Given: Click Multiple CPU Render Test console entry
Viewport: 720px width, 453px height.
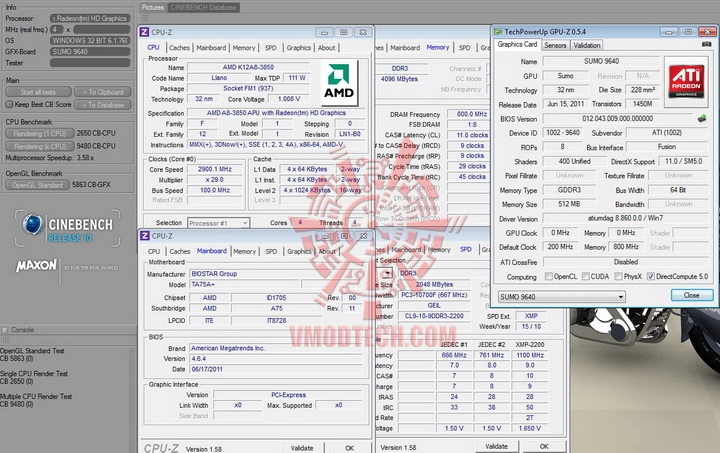Looking at the screenshot, I should (36, 400).
